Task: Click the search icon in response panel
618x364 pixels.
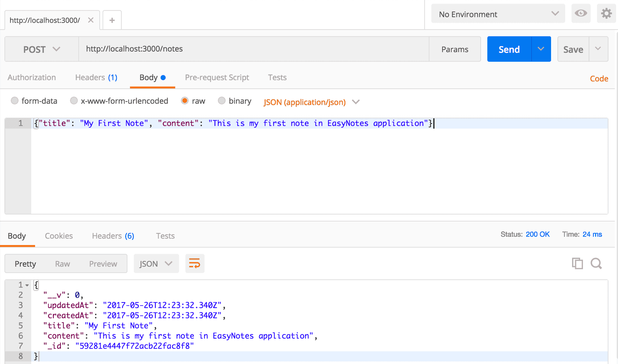Action: tap(596, 263)
